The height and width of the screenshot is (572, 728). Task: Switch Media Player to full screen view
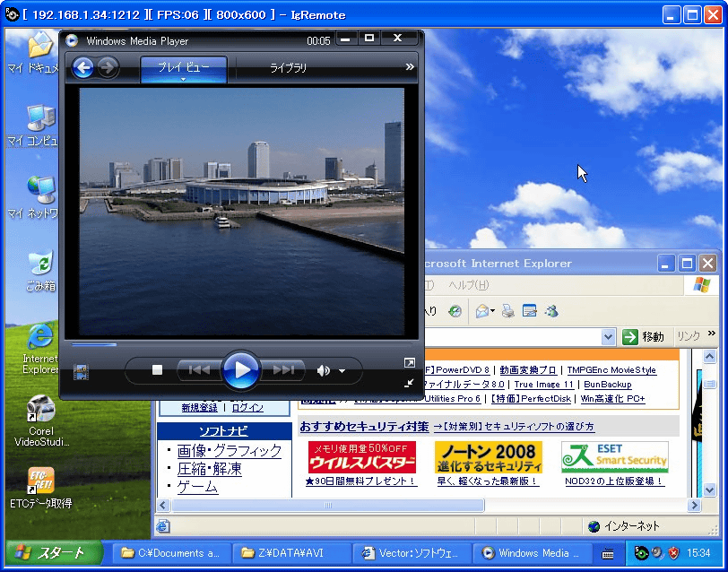[410, 362]
